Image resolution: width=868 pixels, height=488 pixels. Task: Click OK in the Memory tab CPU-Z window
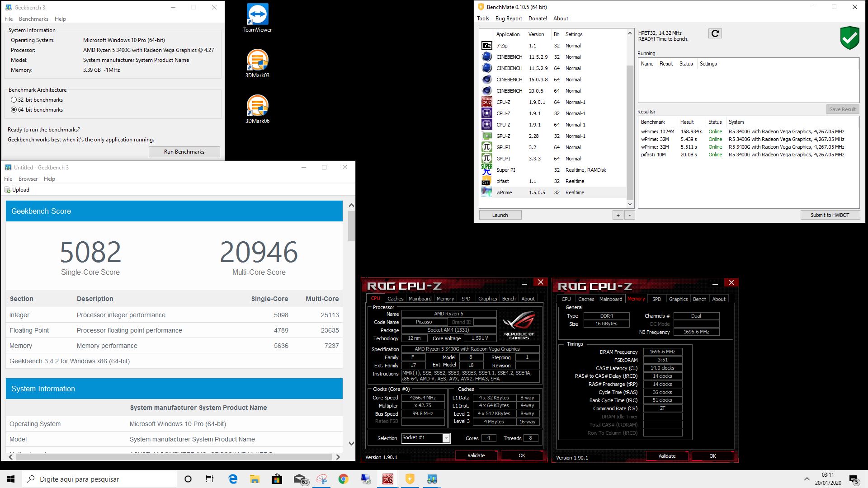(x=712, y=456)
